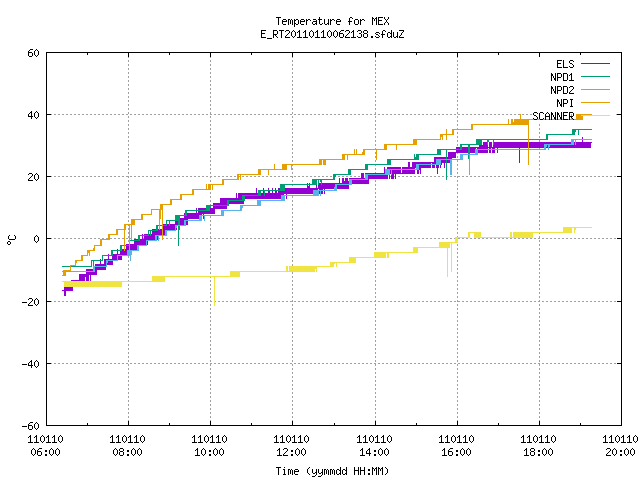Click the SCANNER downward spike just after 10:00
The image size is (640, 480).
click(x=214, y=291)
